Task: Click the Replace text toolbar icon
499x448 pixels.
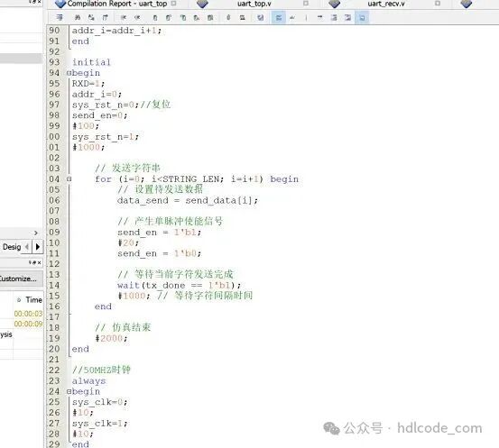Action: (91, 17)
